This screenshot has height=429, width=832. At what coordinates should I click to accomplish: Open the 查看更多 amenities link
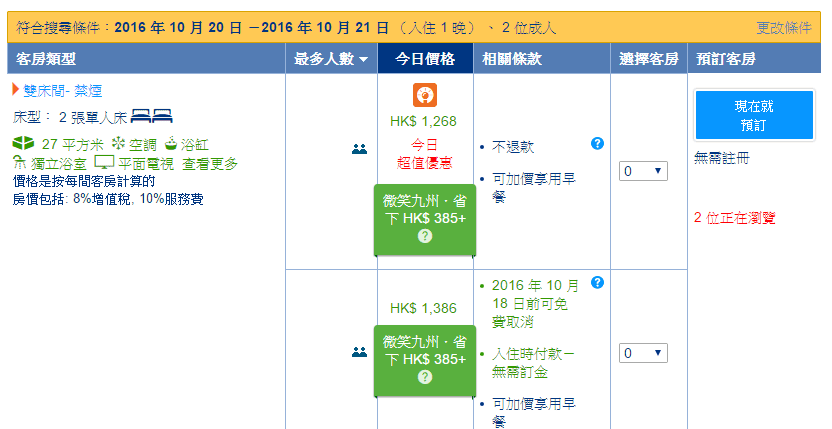tap(210, 163)
